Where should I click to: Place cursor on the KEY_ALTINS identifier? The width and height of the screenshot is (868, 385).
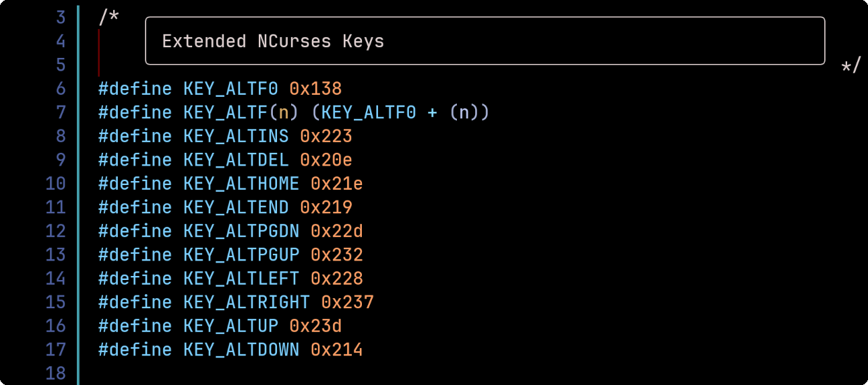coord(236,136)
